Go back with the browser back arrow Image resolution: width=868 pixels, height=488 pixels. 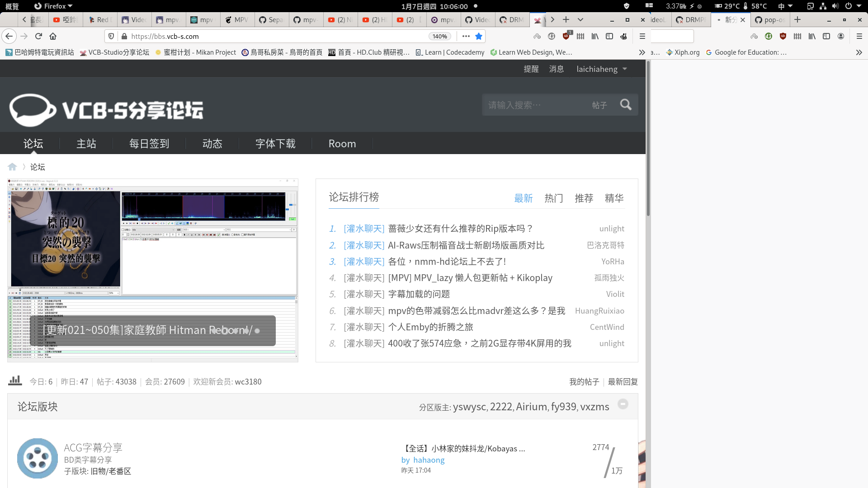click(x=9, y=36)
